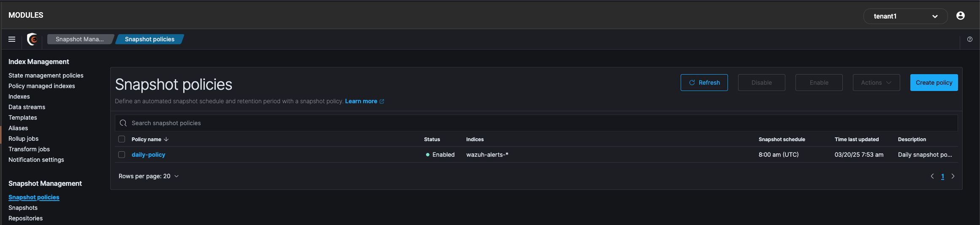This screenshot has height=225, width=980.
Task: Click the Snapshot Mana... breadcrumb
Action: coord(79,39)
